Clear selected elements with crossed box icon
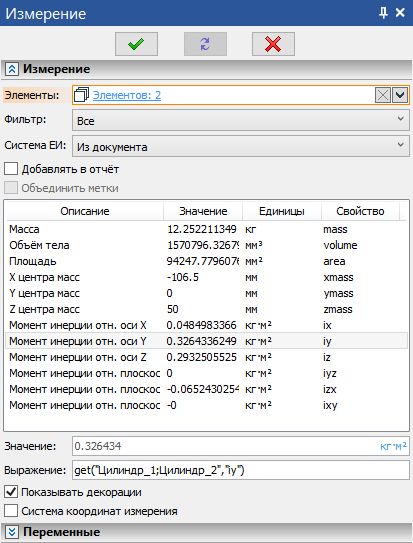This screenshot has height=543, width=413. point(383,95)
